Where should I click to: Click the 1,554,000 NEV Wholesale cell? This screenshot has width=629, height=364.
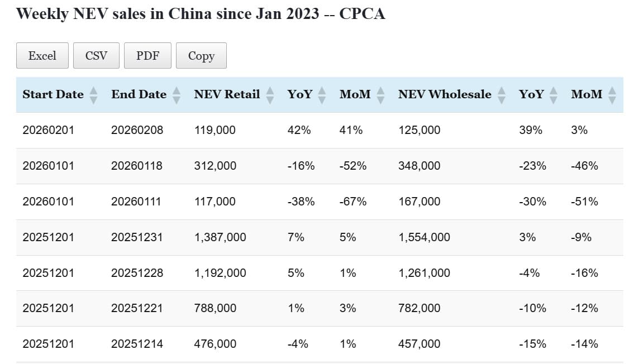click(x=424, y=237)
